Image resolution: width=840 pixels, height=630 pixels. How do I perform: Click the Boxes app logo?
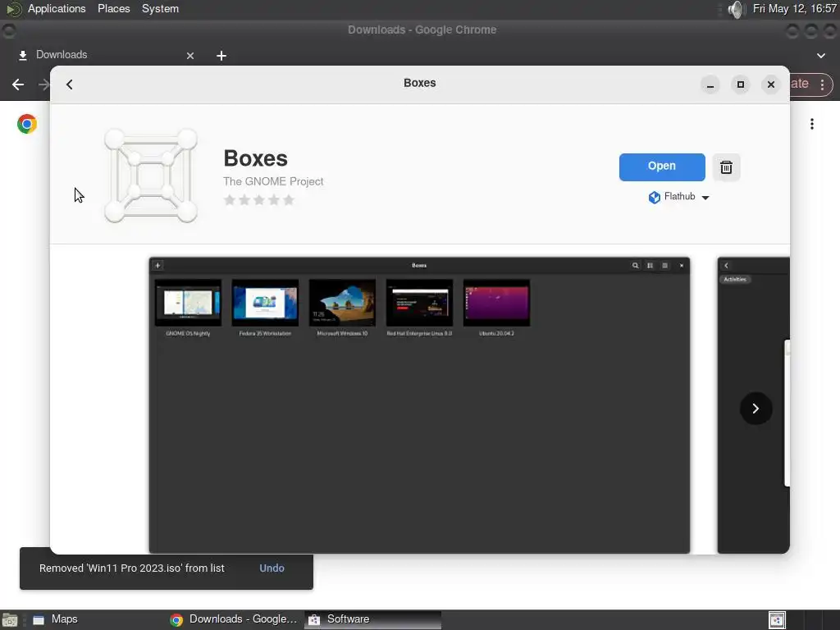click(x=151, y=176)
